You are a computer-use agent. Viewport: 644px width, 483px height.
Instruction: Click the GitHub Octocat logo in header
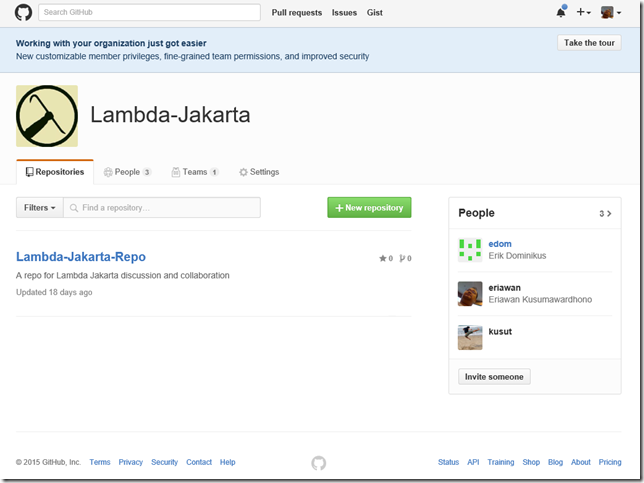23,13
